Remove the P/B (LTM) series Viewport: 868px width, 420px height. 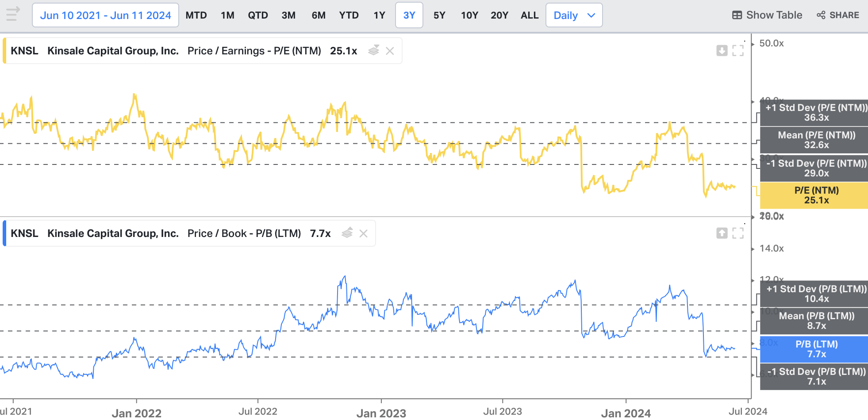(x=363, y=233)
